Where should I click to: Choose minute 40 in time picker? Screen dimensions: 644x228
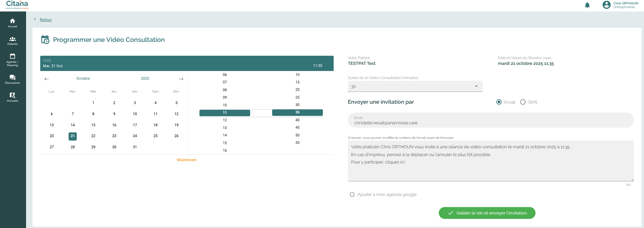297,120
